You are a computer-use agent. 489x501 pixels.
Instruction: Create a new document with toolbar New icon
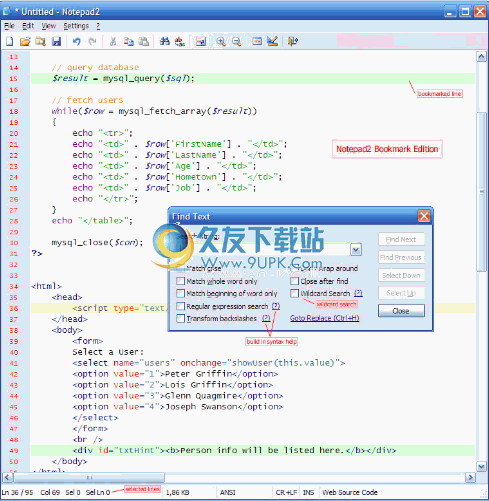point(10,41)
